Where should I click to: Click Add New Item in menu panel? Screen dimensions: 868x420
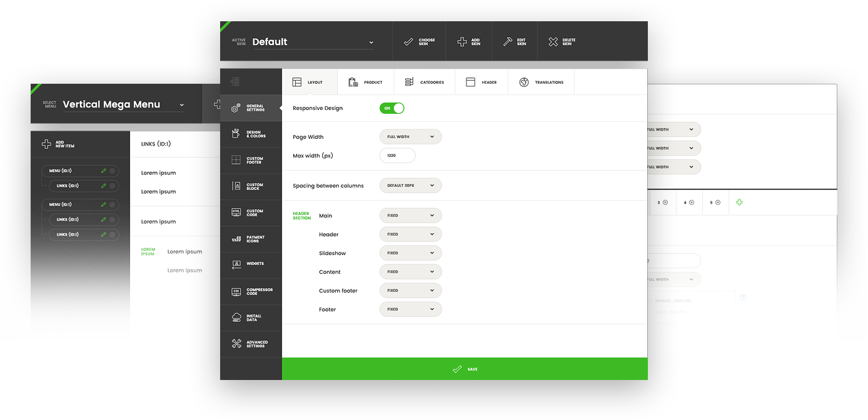[x=58, y=144]
